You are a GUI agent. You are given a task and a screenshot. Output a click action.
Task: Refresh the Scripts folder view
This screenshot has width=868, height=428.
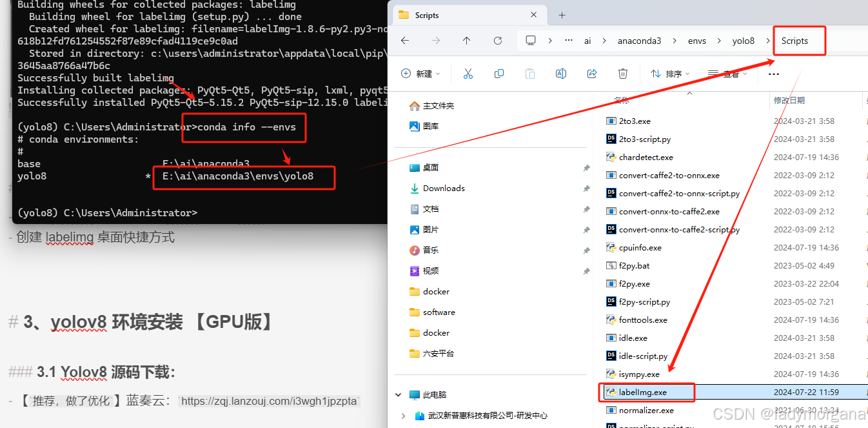[x=498, y=41]
